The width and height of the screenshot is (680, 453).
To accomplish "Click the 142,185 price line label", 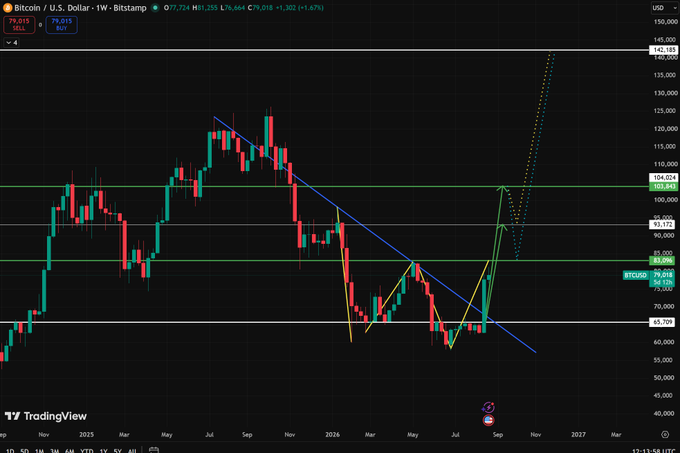I will [663, 50].
